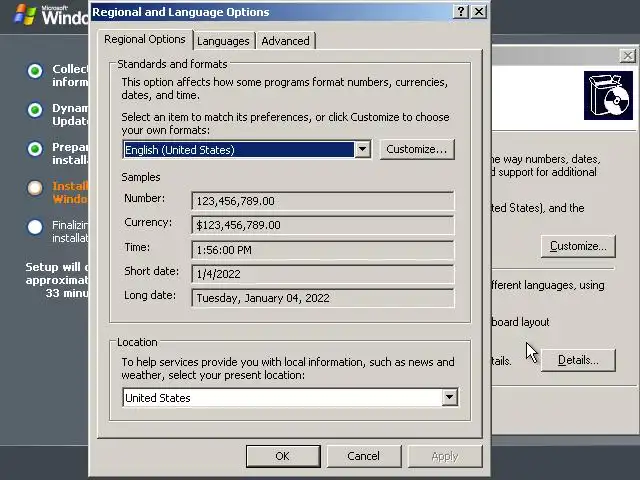Click the Finalizing installation step indicator
This screenshot has height=480, width=640.
[35, 227]
